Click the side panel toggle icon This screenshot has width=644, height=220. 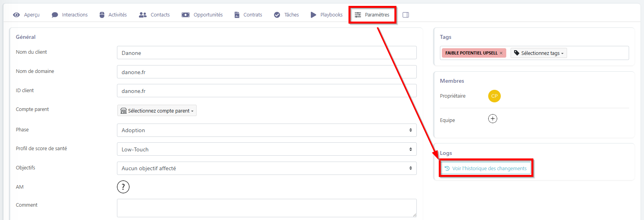coord(406,15)
